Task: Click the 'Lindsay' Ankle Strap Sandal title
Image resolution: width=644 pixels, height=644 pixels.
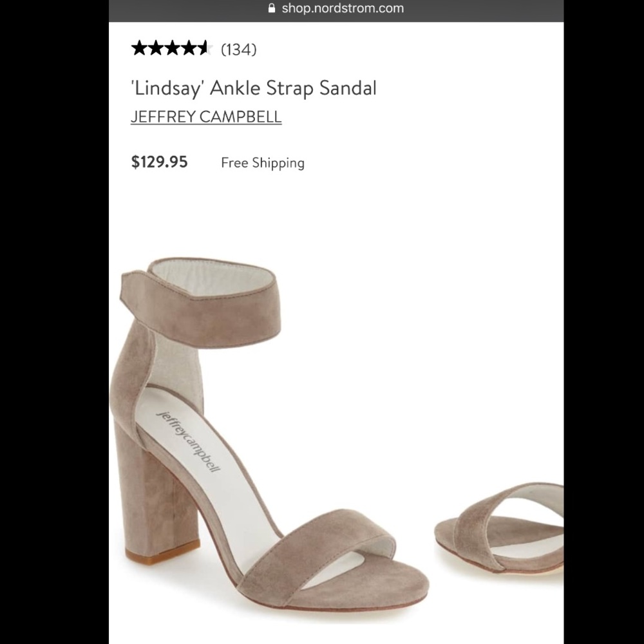Action: pos(254,88)
